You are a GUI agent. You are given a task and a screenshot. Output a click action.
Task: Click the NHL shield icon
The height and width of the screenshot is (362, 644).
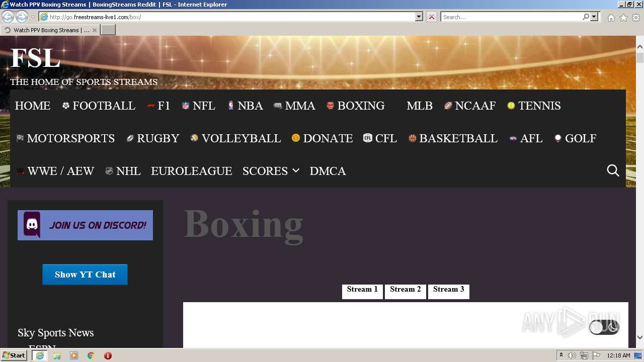109,171
